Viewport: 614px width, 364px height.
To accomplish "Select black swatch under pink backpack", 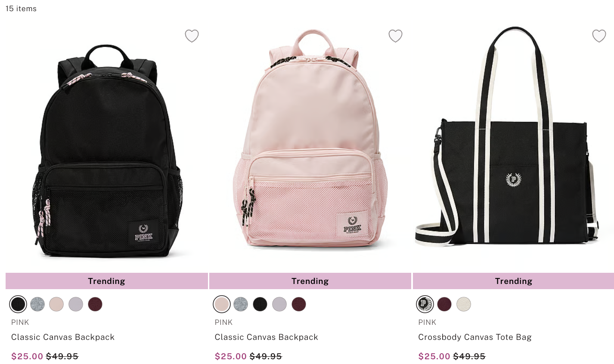I will pyautogui.click(x=260, y=304).
